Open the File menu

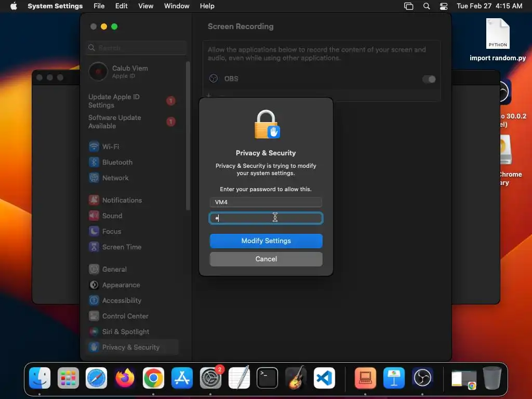tap(99, 6)
